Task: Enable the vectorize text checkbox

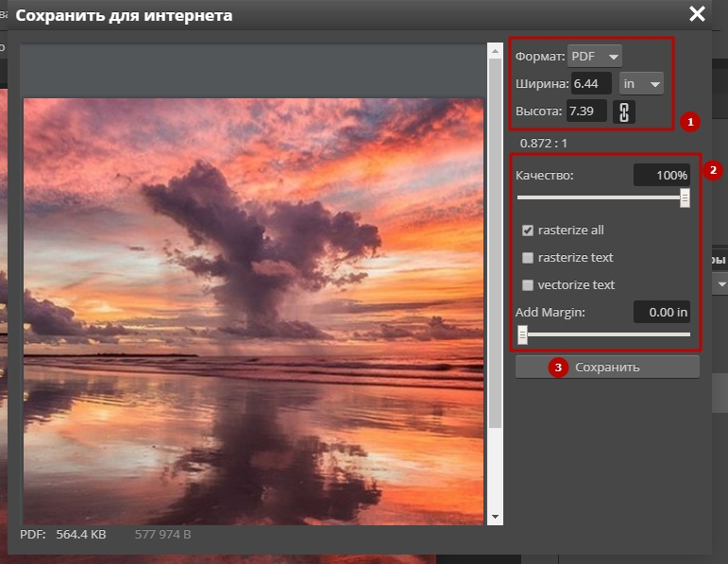Action: (529, 285)
